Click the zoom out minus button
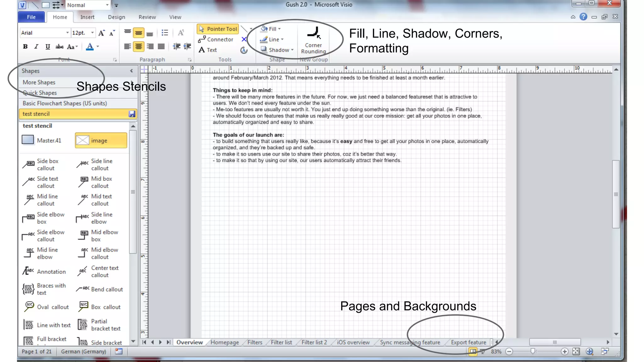The width and height of the screenshot is (644, 362). (x=509, y=352)
